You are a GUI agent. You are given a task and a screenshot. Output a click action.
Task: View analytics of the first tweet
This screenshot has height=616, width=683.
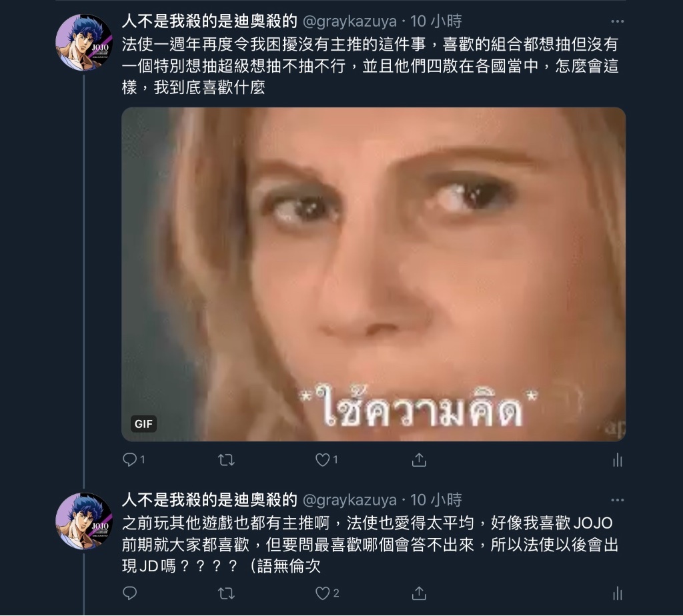pos(617,460)
